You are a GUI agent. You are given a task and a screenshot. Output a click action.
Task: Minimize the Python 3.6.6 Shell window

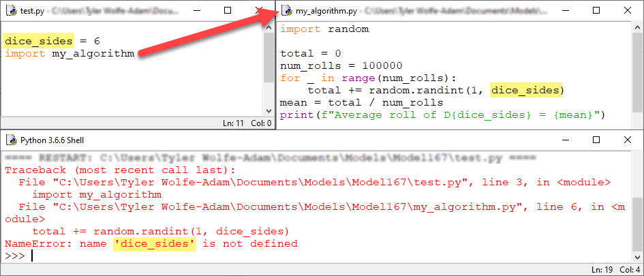click(565, 140)
